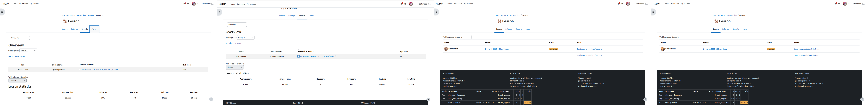Open Visible groups dropdown in Group A reports window
The width and height of the screenshot is (868, 105).
click(x=28, y=51)
